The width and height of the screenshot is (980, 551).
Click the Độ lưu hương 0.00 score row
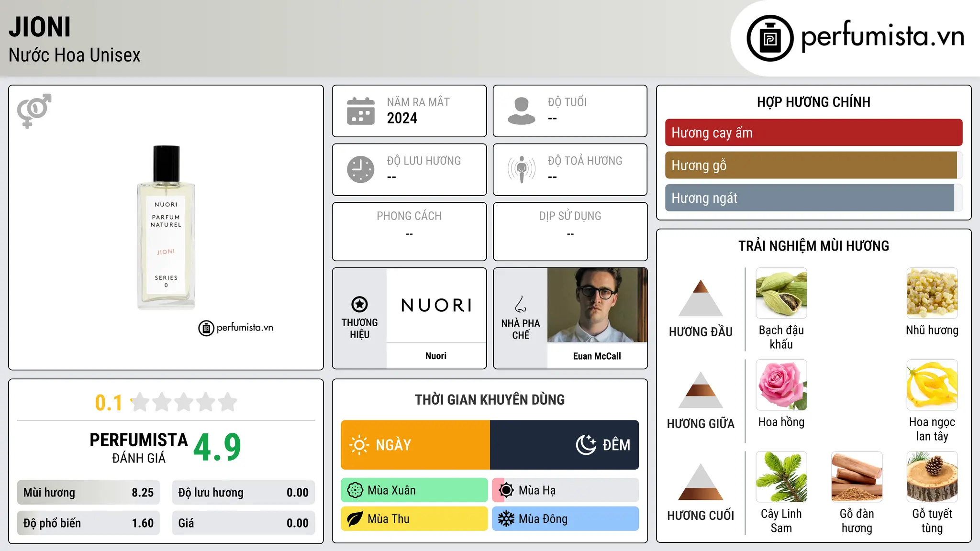click(x=244, y=493)
